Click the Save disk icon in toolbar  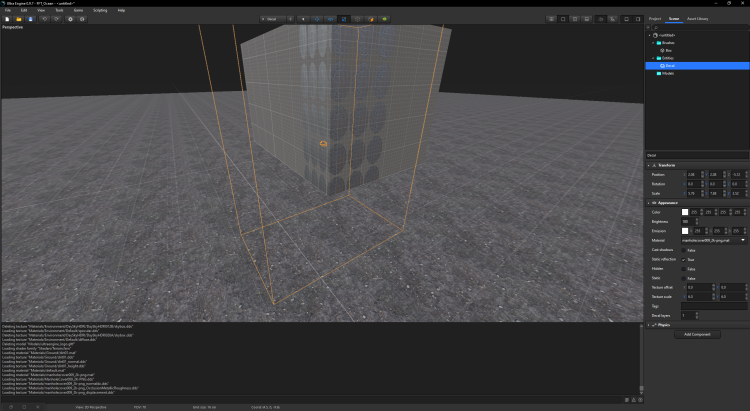click(31, 19)
